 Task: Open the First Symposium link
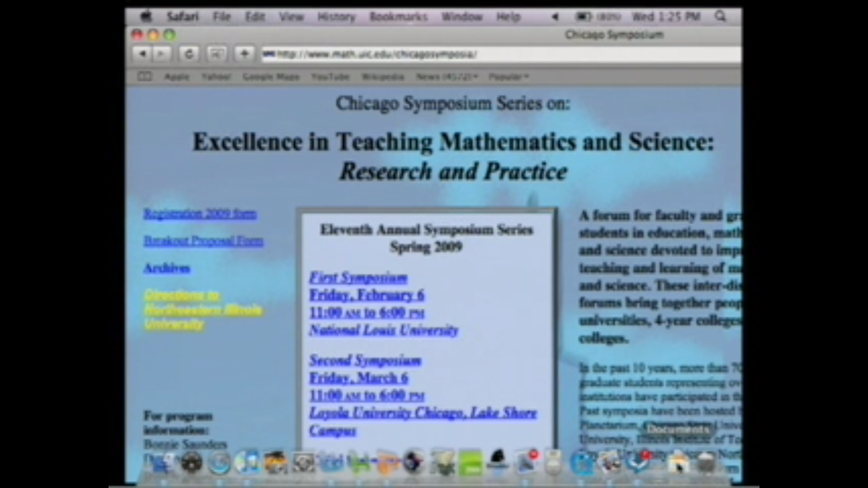(x=358, y=277)
